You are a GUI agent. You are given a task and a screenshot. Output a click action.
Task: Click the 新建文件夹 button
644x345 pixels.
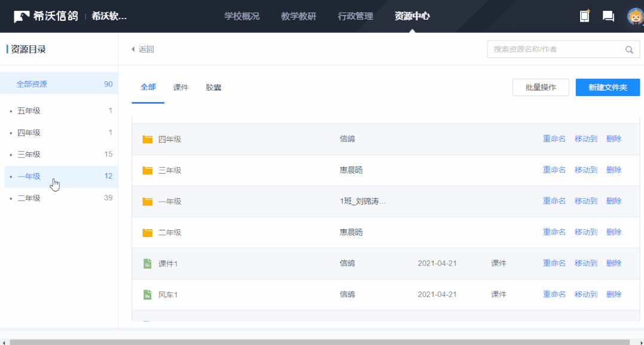tap(607, 87)
